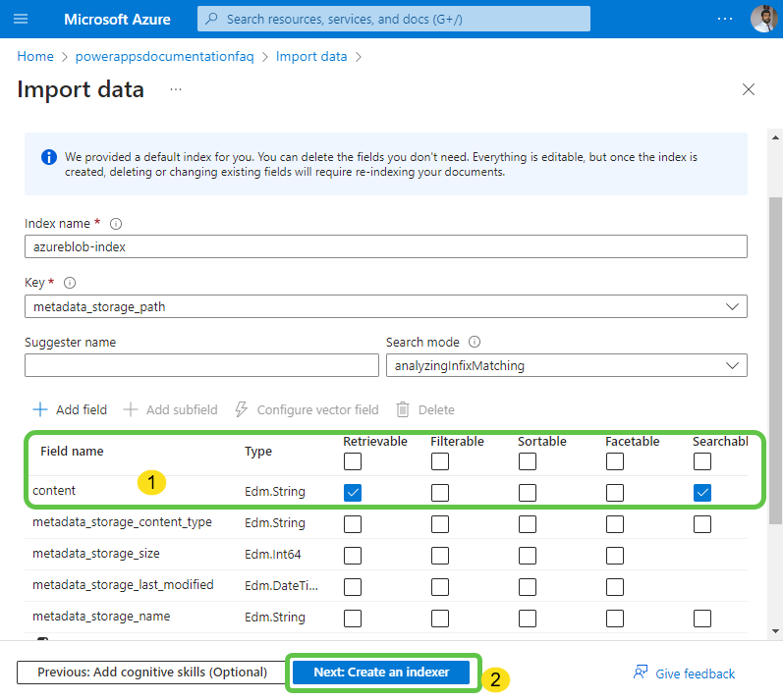
Task: Click the blue information icon in banner
Action: (49, 157)
